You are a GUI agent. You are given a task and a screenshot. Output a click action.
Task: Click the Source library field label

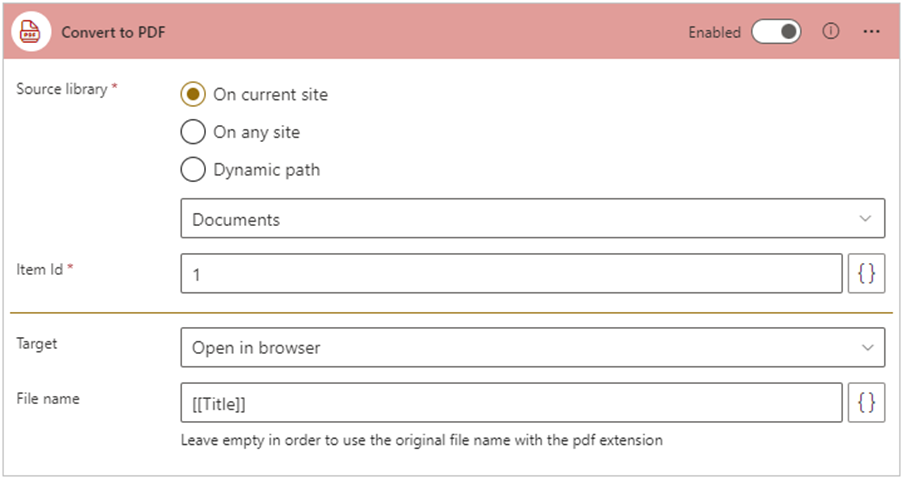61,89
